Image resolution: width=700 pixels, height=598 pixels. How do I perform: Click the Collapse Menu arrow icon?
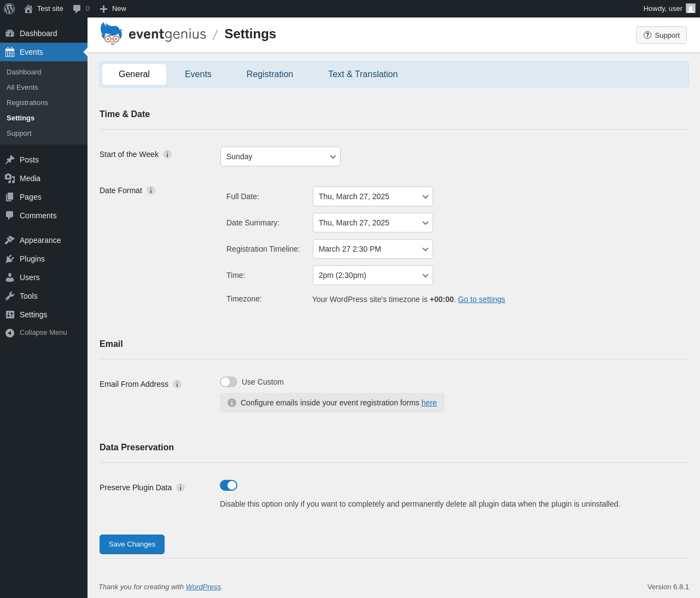(10, 333)
